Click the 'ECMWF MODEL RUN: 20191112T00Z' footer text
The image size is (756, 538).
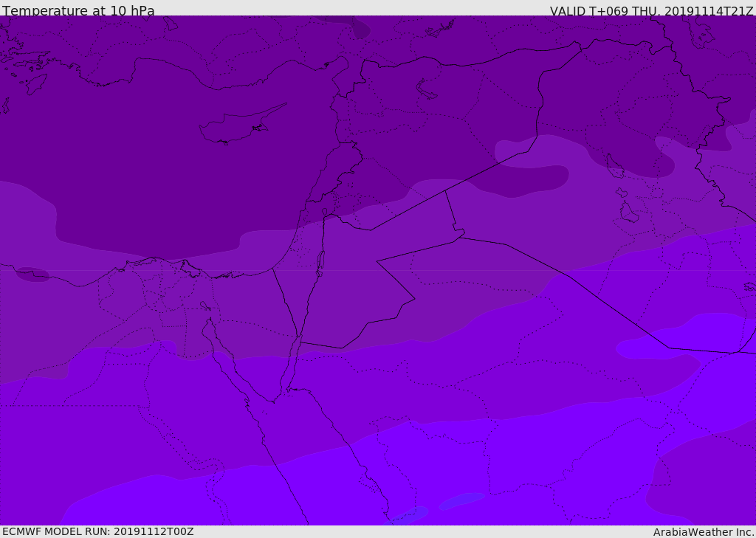98,531
